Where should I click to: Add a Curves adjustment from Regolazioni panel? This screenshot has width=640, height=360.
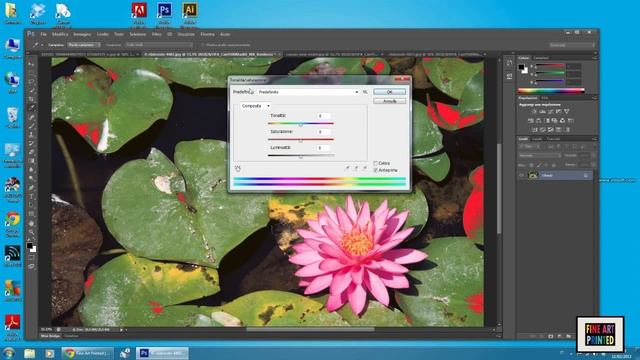551,111
